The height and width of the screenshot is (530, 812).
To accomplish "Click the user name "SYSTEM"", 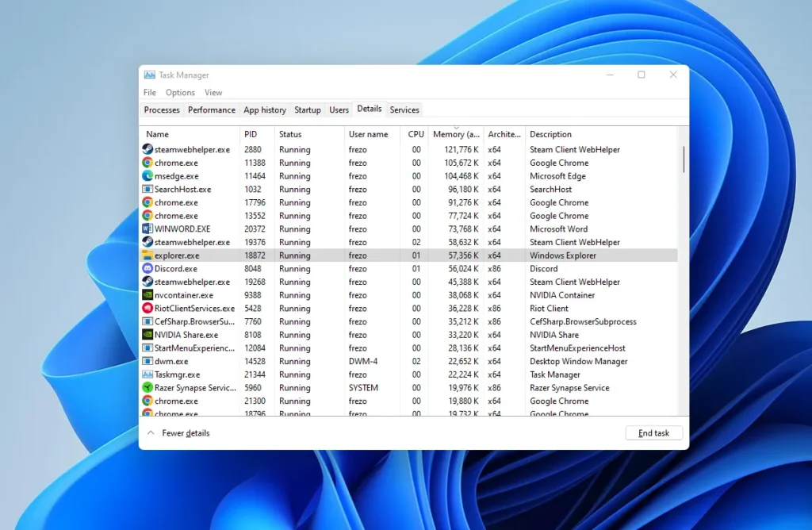I will (363, 388).
